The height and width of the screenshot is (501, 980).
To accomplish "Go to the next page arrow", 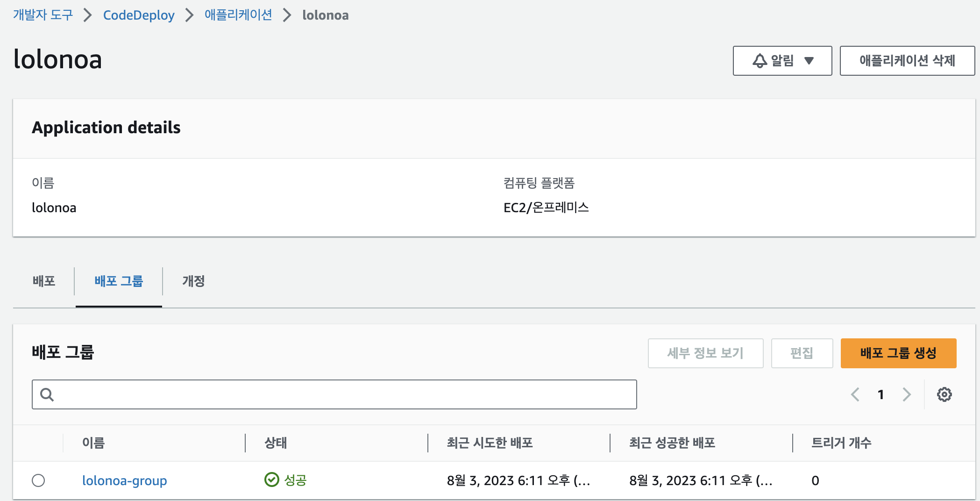I will [907, 394].
